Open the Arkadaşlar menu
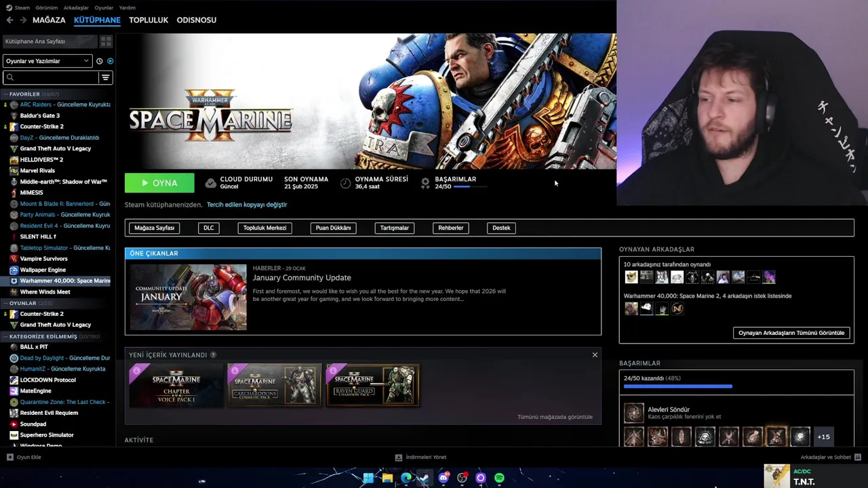This screenshot has width=868, height=488. pos(76,7)
